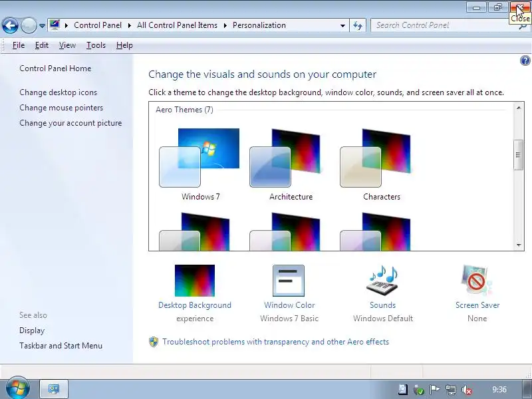Click All Control Panel Items breadcrumb
Viewport: 532px width, 399px height.
click(177, 25)
